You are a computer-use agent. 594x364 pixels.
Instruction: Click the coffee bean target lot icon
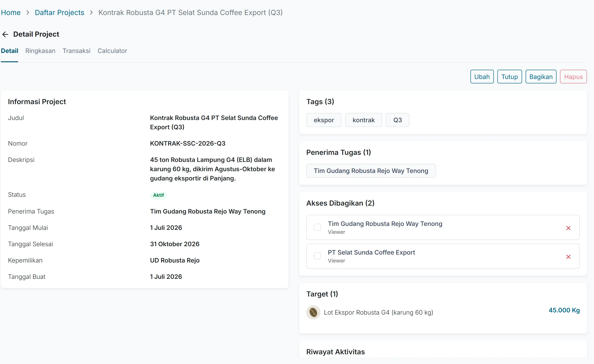click(313, 312)
